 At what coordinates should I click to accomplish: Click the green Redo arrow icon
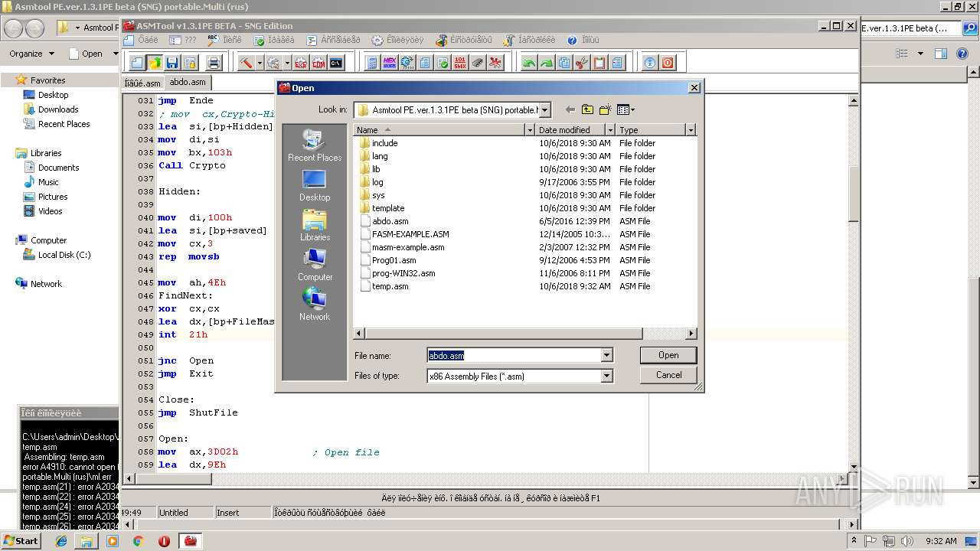pyautogui.click(x=546, y=63)
